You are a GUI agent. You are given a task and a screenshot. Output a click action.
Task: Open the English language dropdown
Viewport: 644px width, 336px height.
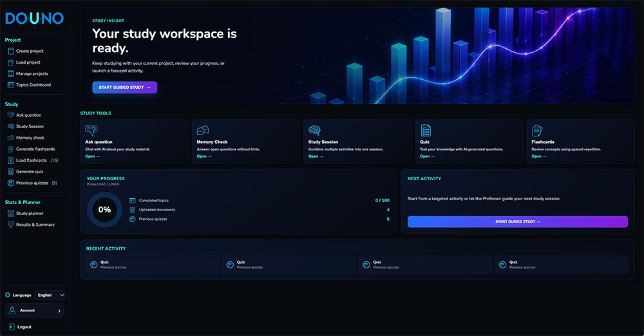(x=50, y=295)
